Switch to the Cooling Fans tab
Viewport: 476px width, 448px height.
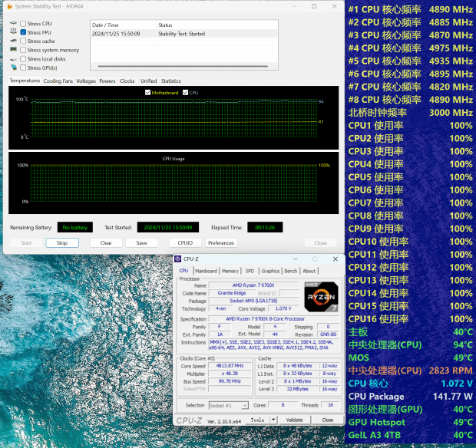58,81
